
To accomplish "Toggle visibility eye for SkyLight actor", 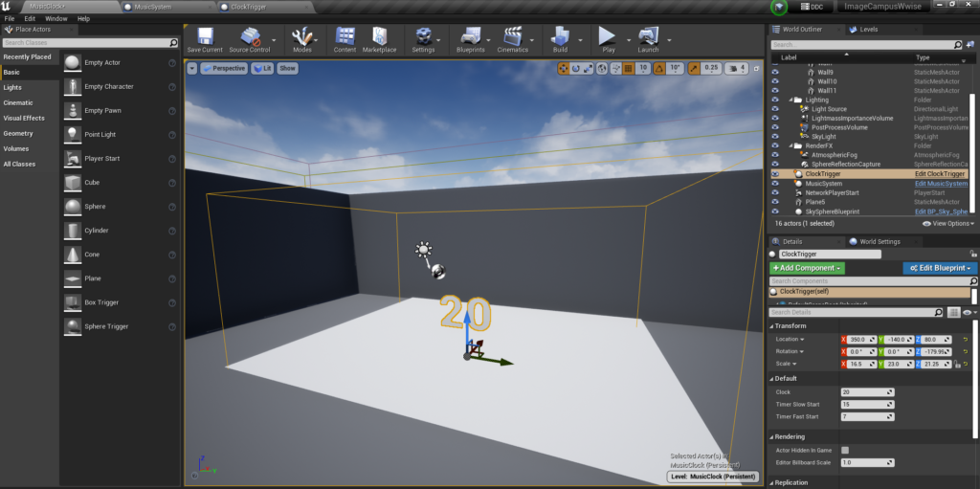I will (775, 137).
